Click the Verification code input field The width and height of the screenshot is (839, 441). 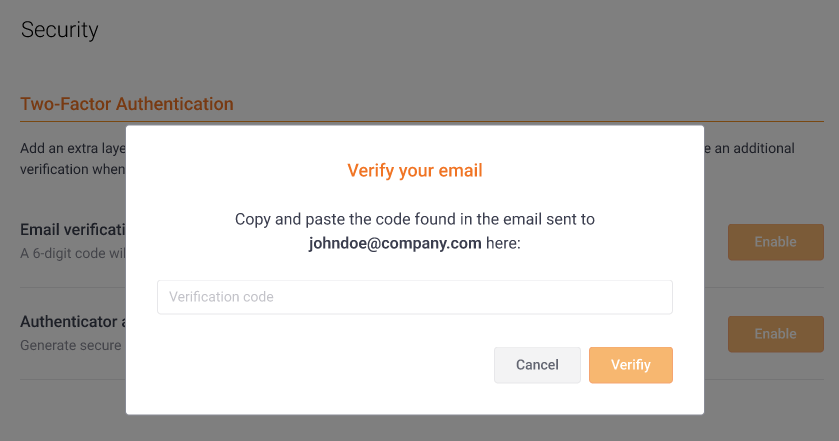(414, 297)
